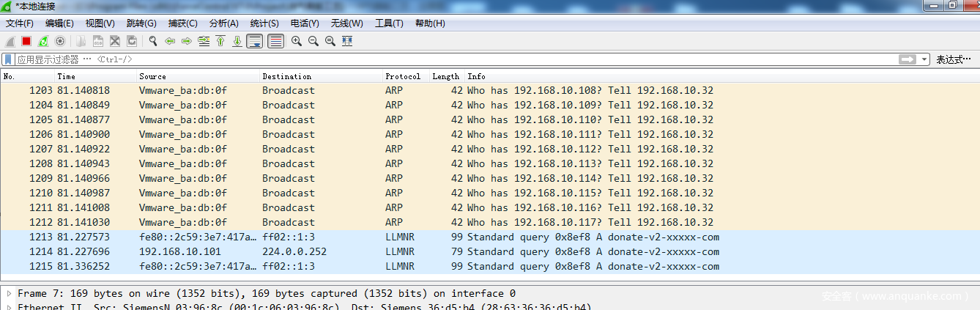This screenshot has width=980, height=310.
Task: Jump to the first packet icon
Action: point(220,41)
